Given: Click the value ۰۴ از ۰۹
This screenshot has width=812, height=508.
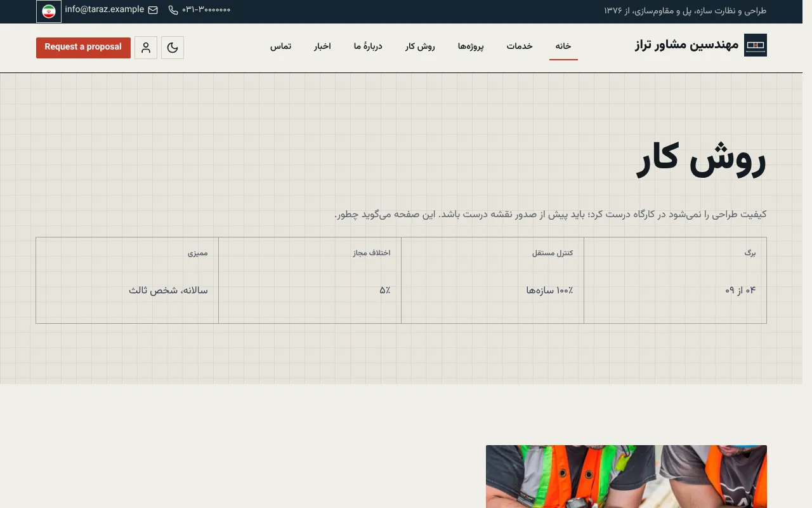Looking at the screenshot, I should coord(740,290).
